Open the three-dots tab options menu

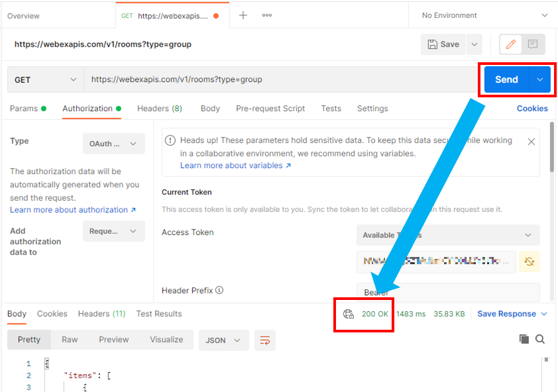click(267, 15)
